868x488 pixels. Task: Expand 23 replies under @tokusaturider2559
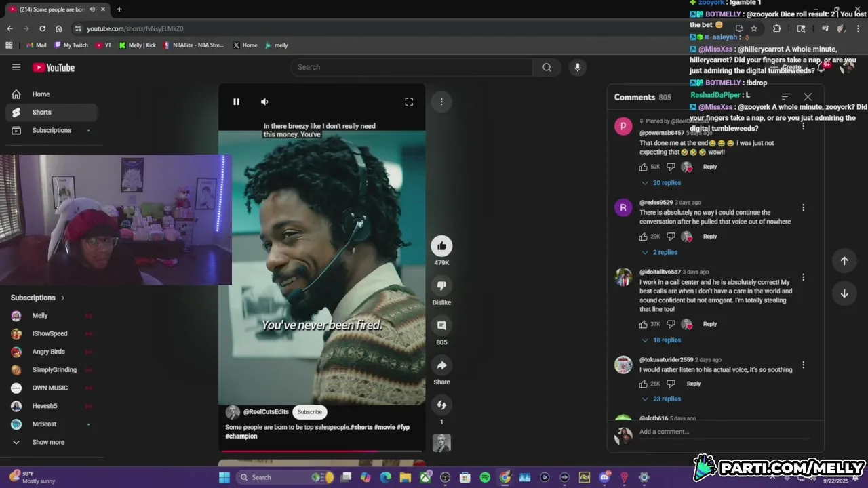coord(661,399)
